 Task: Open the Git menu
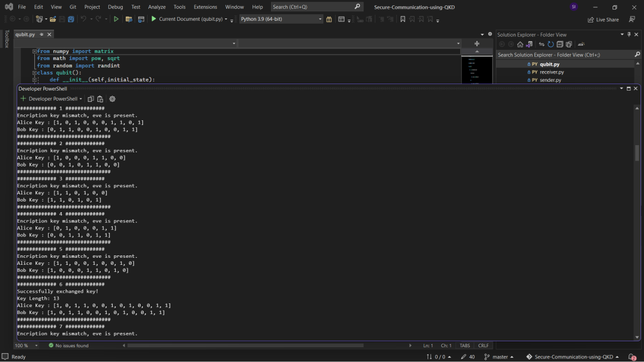[x=73, y=7]
